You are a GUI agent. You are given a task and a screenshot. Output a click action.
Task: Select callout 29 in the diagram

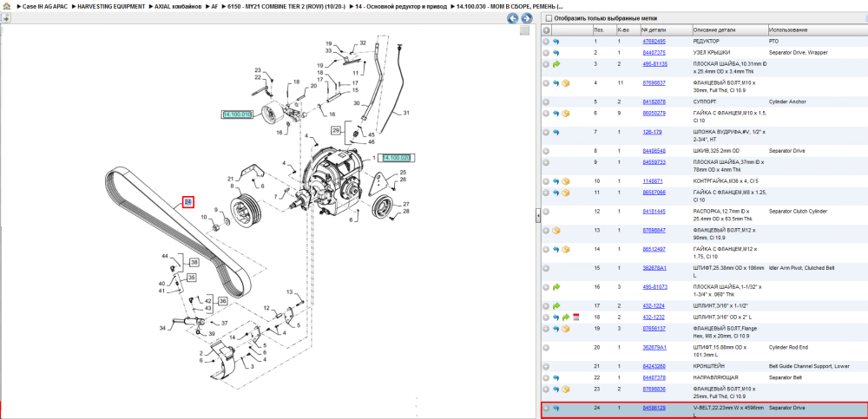[336, 131]
